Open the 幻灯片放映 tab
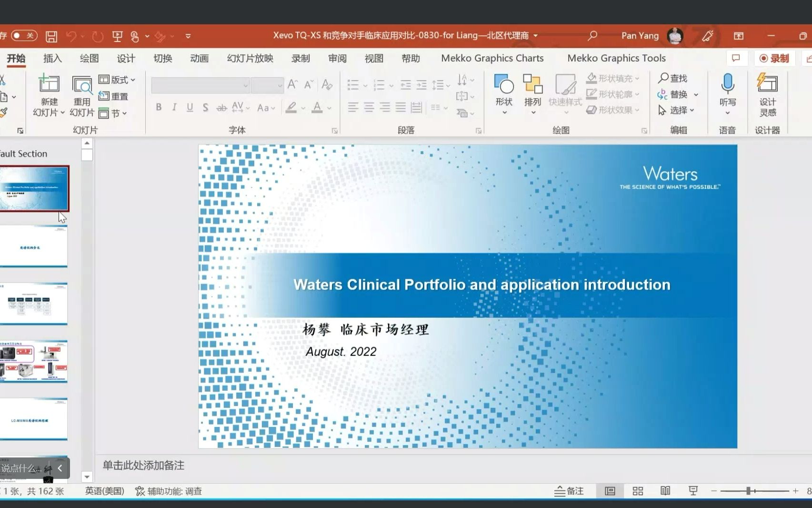This screenshot has width=812, height=508. (x=250, y=59)
